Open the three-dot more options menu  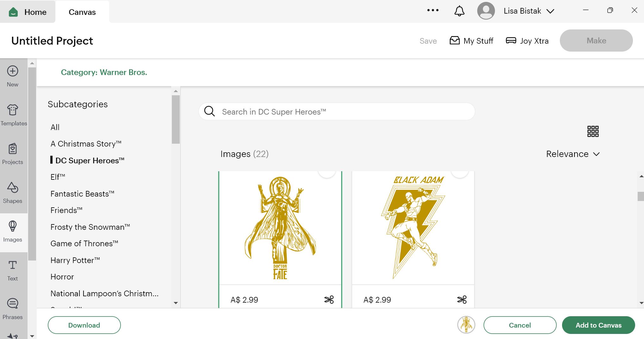click(x=433, y=10)
